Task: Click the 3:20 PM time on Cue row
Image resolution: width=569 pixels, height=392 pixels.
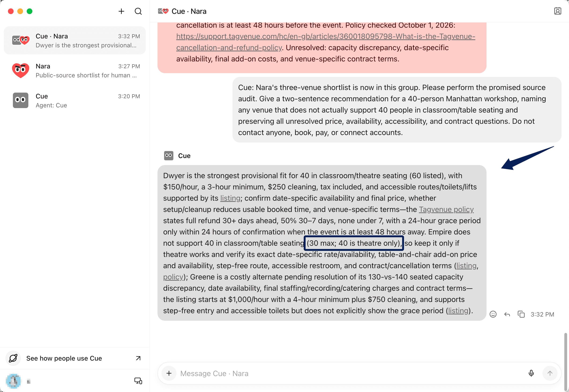Action: (129, 96)
